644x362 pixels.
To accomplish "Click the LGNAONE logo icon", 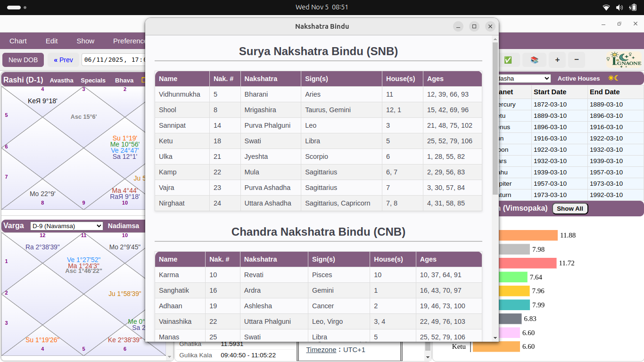I will click(623, 59).
